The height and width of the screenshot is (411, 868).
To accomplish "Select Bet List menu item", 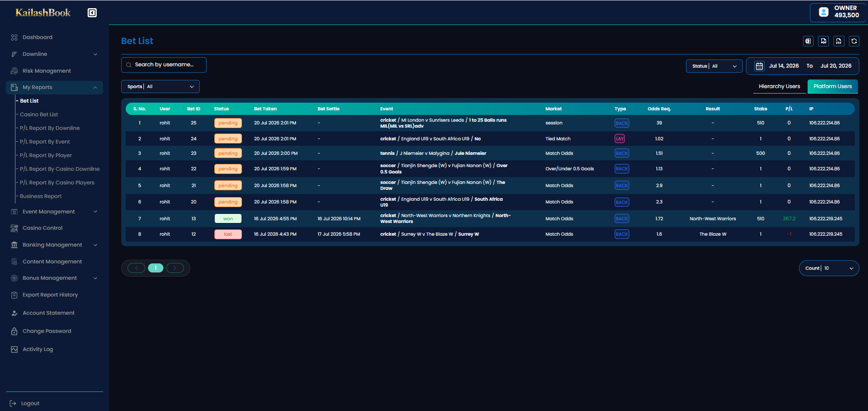I will [30, 101].
